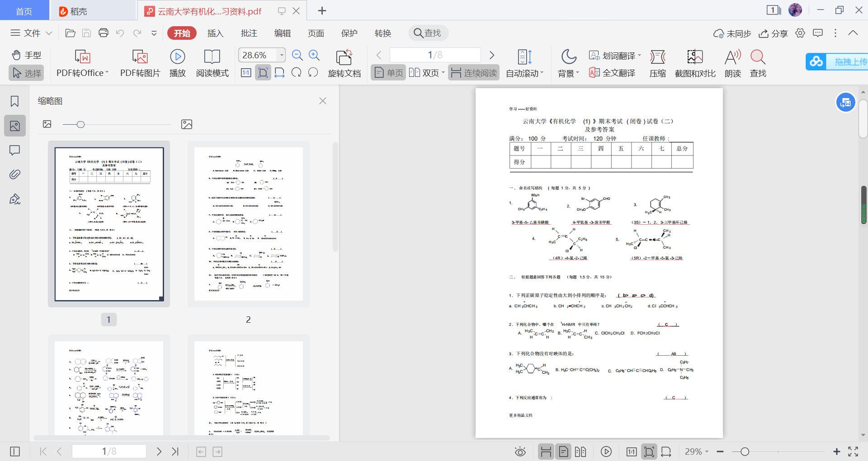Click the 分享 share button
The height and width of the screenshot is (461, 868).
(x=773, y=33)
